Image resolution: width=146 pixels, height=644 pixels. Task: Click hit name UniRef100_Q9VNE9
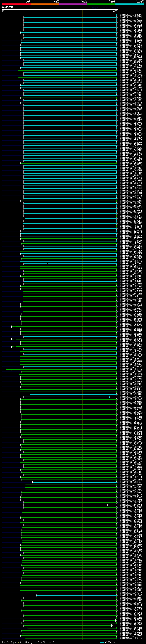point(131,309)
